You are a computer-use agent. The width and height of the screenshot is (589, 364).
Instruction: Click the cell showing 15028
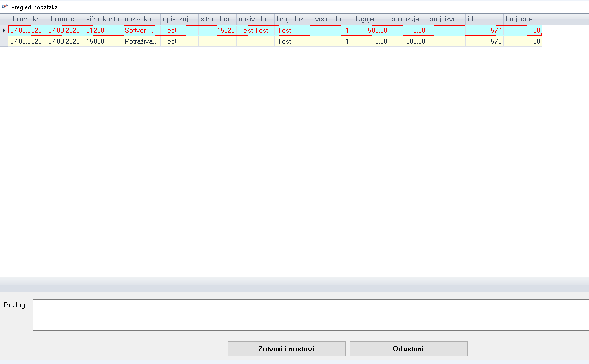pyautogui.click(x=217, y=31)
